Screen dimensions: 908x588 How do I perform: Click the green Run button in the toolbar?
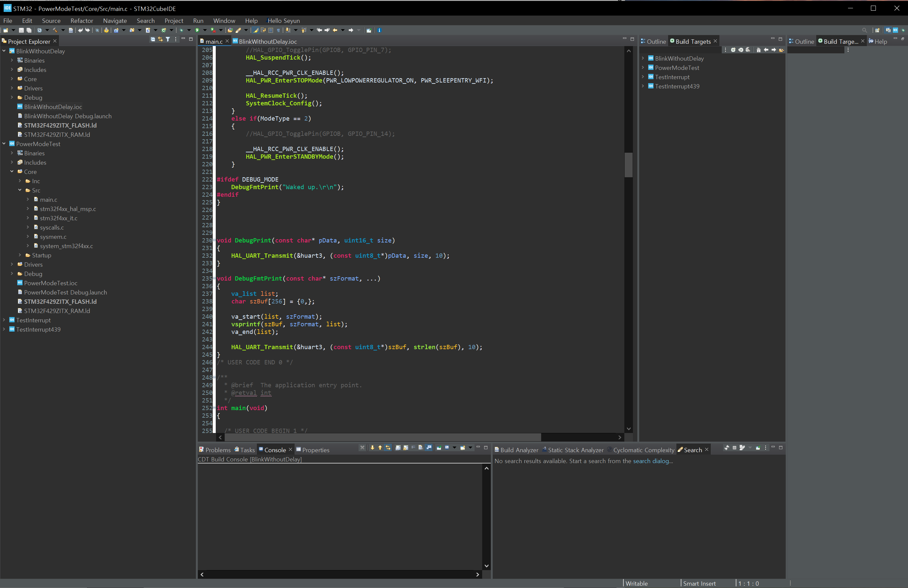[x=197, y=30]
